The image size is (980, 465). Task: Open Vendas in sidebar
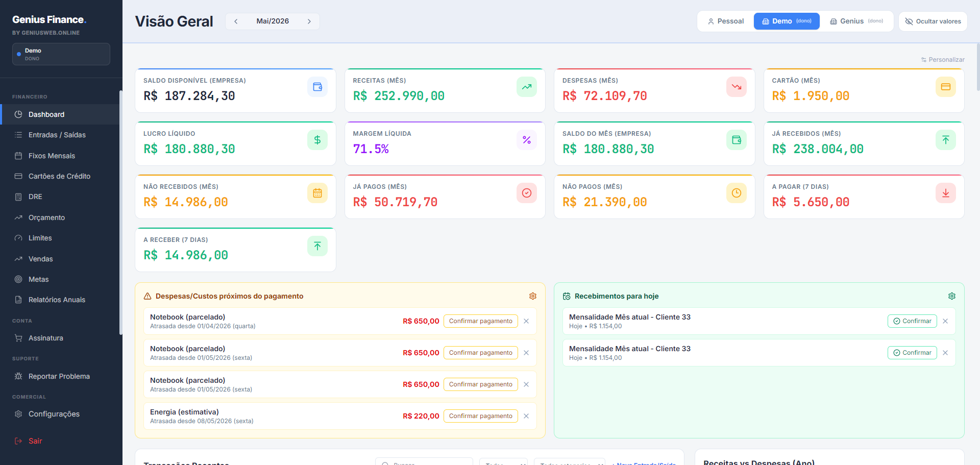tap(60, 259)
